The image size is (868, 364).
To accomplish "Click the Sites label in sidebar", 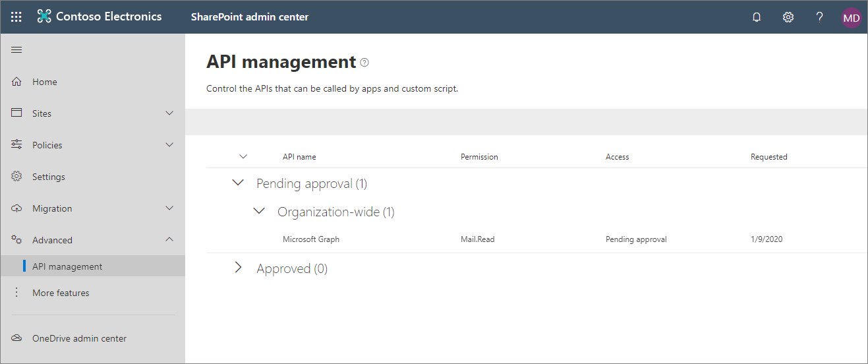I will click(x=42, y=113).
